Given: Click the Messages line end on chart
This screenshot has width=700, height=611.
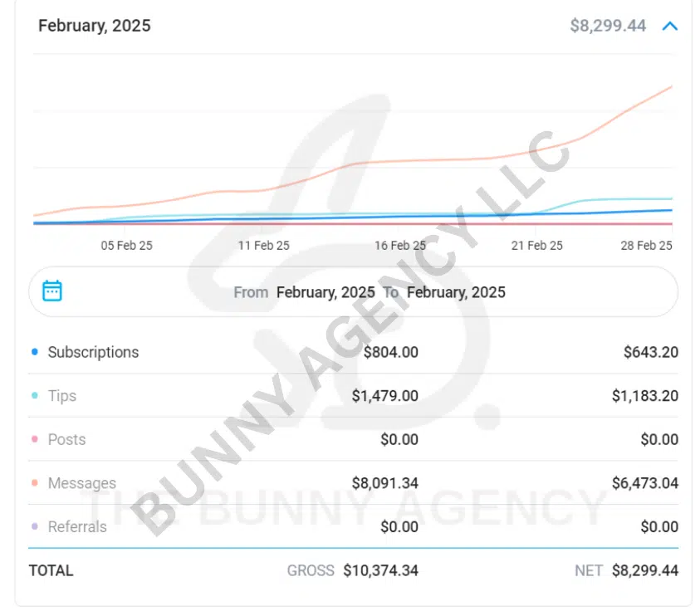Looking at the screenshot, I should click(x=669, y=87).
